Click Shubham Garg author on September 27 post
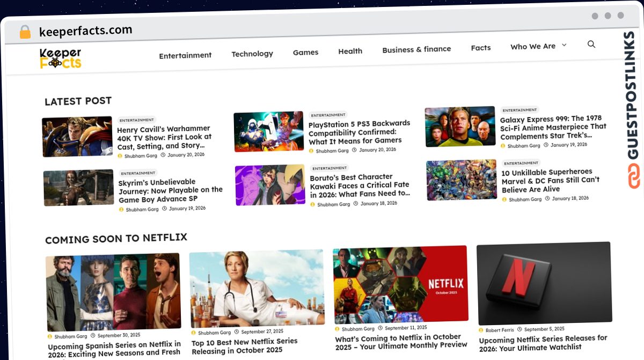The width and height of the screenshot is (644, 360). 215,333
